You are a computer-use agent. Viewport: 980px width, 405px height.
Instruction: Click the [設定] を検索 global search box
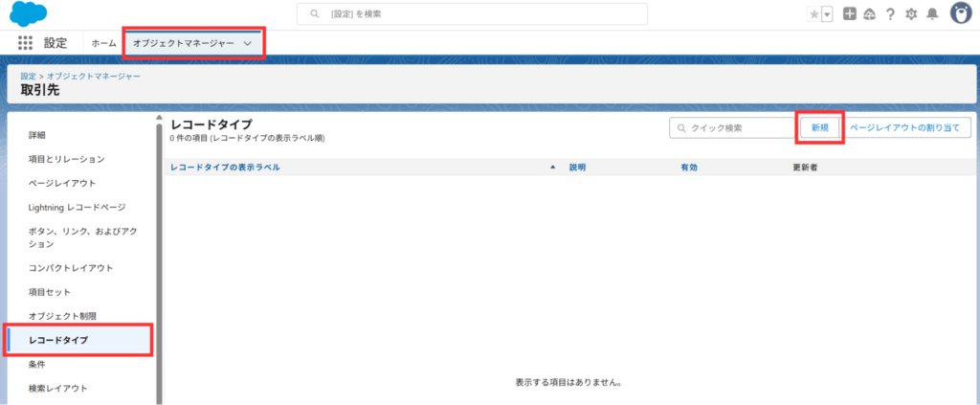pos(472,13)
